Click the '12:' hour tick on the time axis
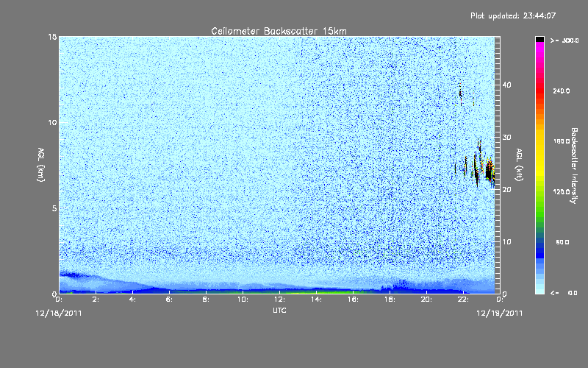 (x=279, y=300)
